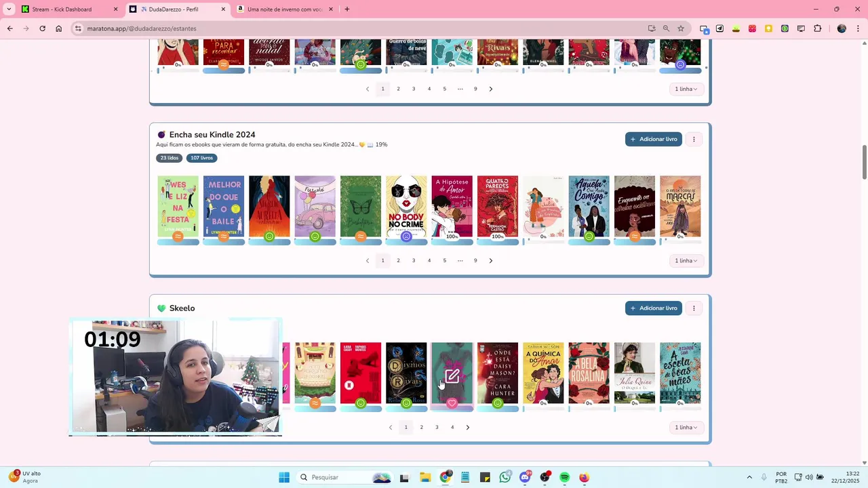Open Firefox from the taskbar
Image resolution: width=868 pixels, height=488 pixels.
tap(584, 477)
